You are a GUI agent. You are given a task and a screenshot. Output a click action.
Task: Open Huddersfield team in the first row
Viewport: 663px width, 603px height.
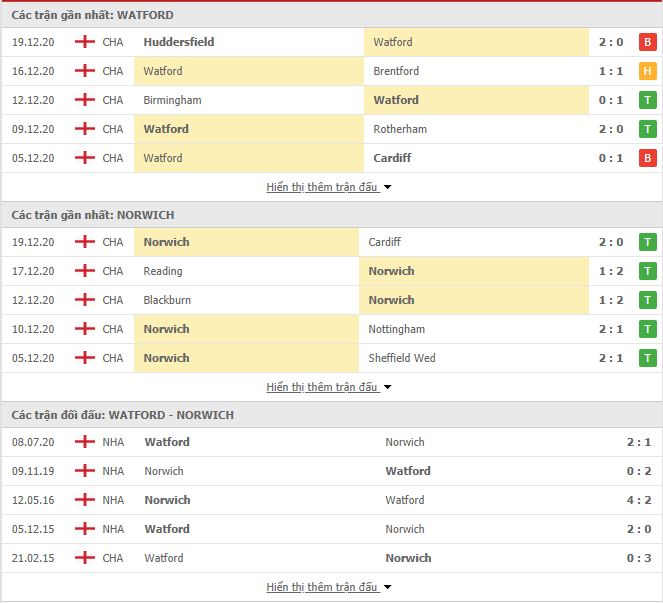coord(179,42)
